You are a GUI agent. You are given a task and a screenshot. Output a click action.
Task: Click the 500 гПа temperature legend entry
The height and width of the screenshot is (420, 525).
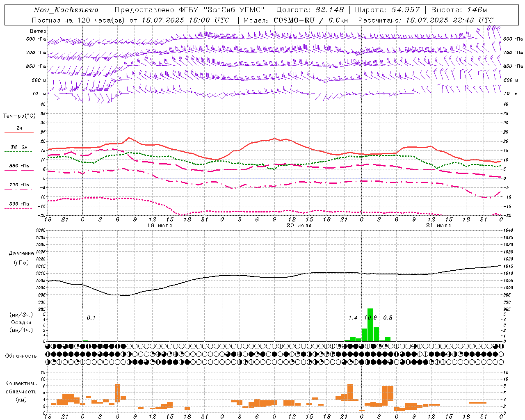point(19,204)
